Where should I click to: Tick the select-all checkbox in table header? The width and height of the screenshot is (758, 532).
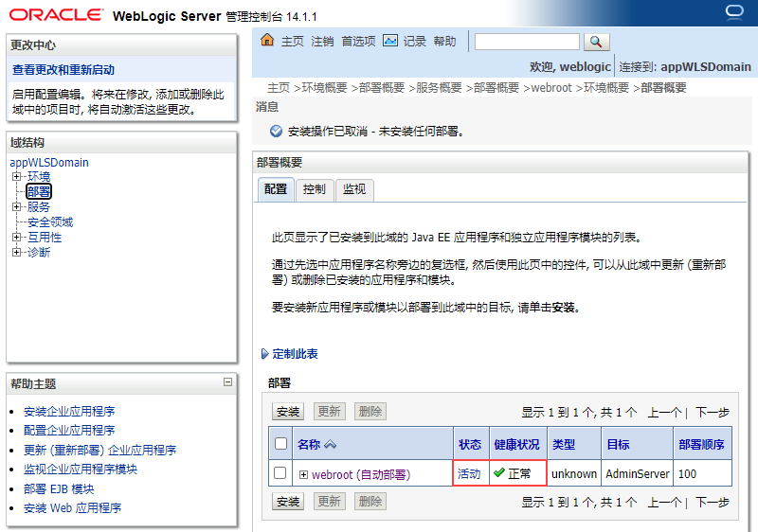(x=280, y=443)
